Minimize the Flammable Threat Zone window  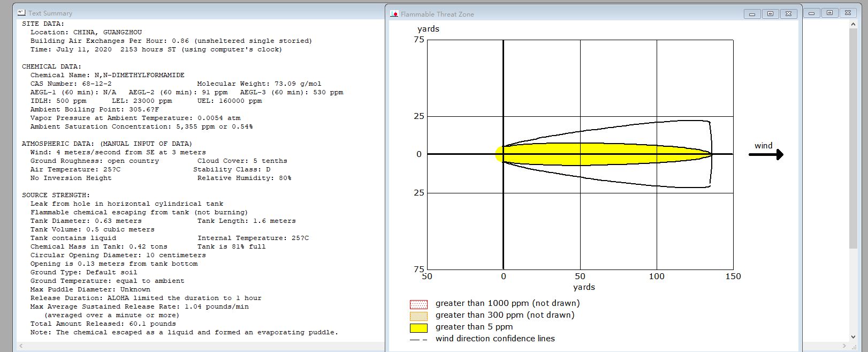point(752,14)
